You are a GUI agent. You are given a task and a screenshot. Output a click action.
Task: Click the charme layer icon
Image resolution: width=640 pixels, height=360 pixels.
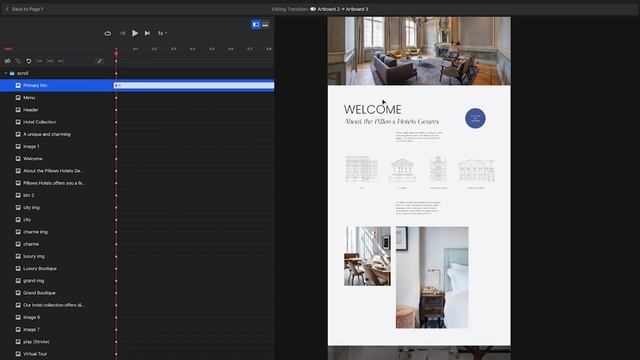(x=18, y=244)
